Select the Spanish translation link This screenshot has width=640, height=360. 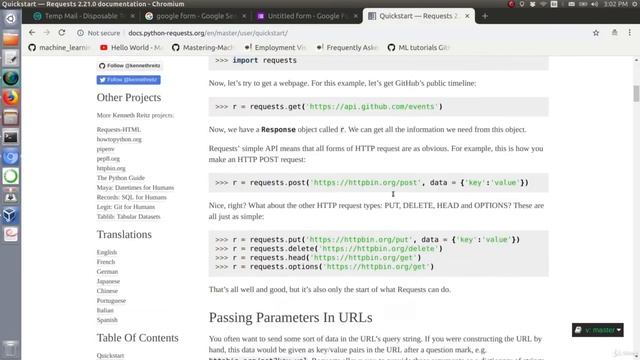[x=107, y=320]
